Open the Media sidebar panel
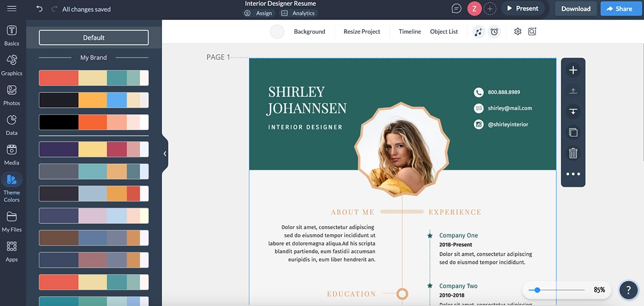 [x=11, y=154]
